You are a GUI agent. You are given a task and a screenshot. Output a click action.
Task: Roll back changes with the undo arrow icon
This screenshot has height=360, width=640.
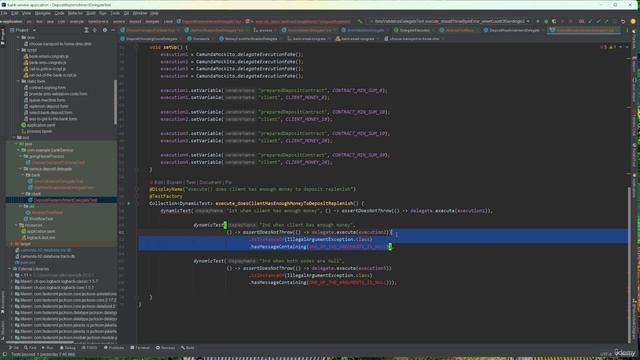[623, 21]
